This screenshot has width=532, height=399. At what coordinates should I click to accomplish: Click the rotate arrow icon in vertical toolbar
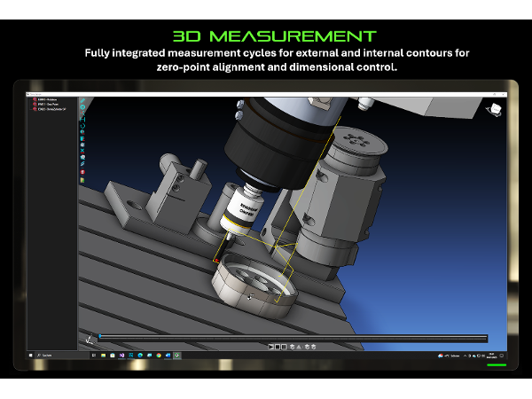(82, 127)
